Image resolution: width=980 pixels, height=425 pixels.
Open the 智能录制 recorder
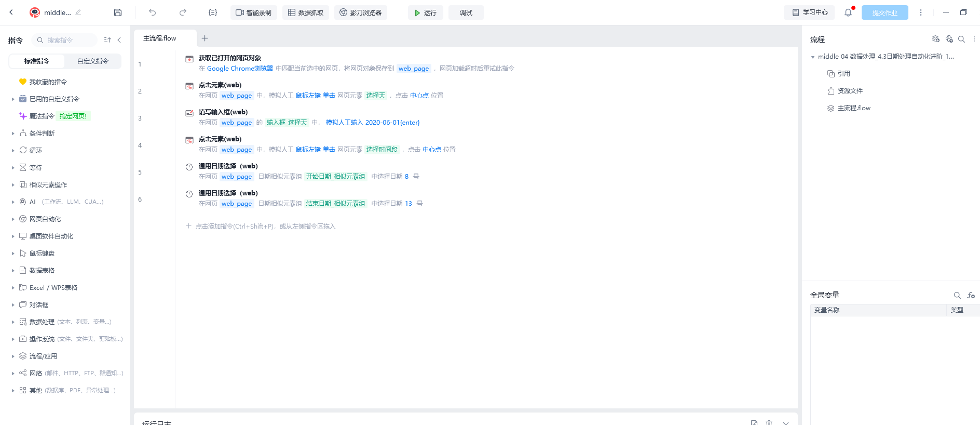(254, 12)
